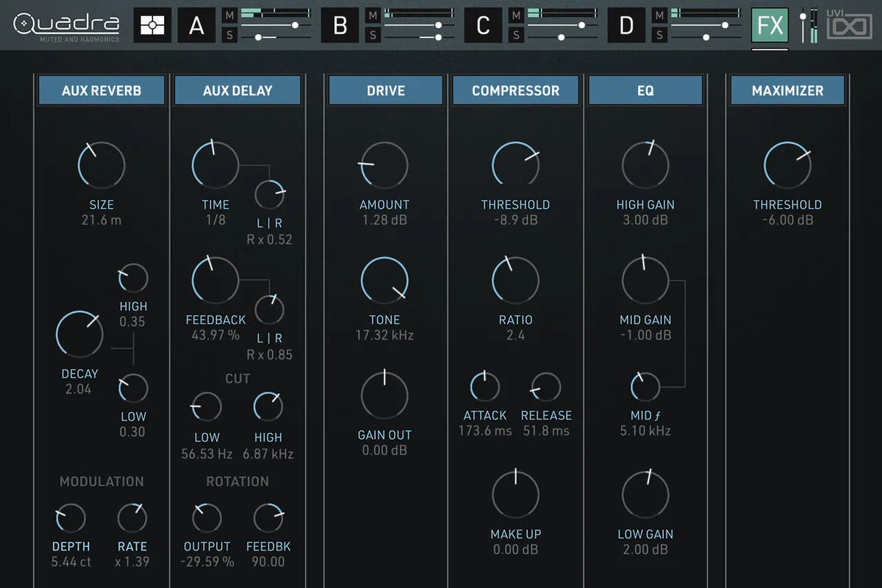Image resolution: width=882 pixels, height=588 pixels.
Task: Click the COMPRESSOR header button
Action: click(515, 90)
